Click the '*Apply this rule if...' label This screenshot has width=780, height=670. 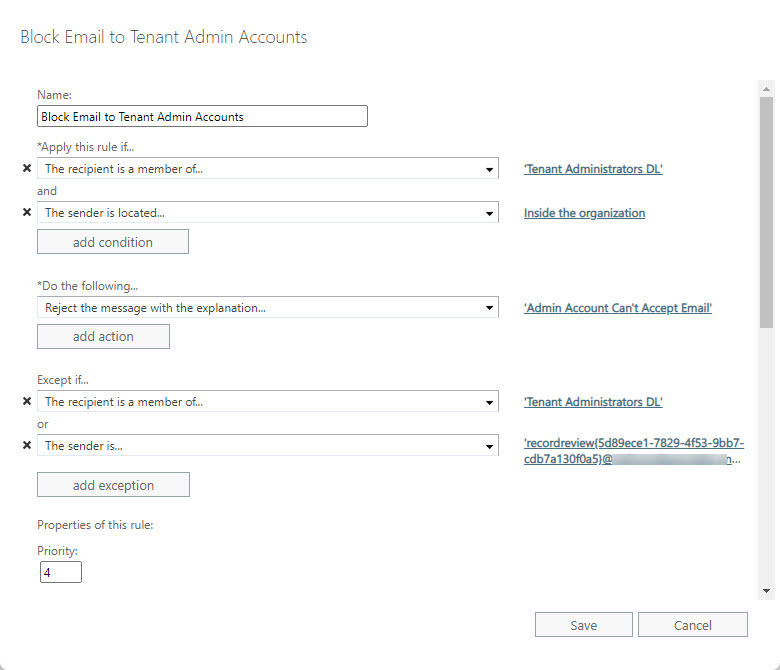coord(86,147)
